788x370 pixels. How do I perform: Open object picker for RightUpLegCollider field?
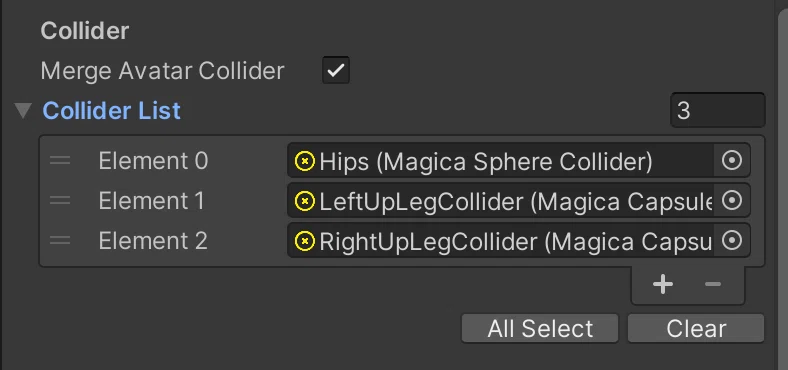(732, 241)
